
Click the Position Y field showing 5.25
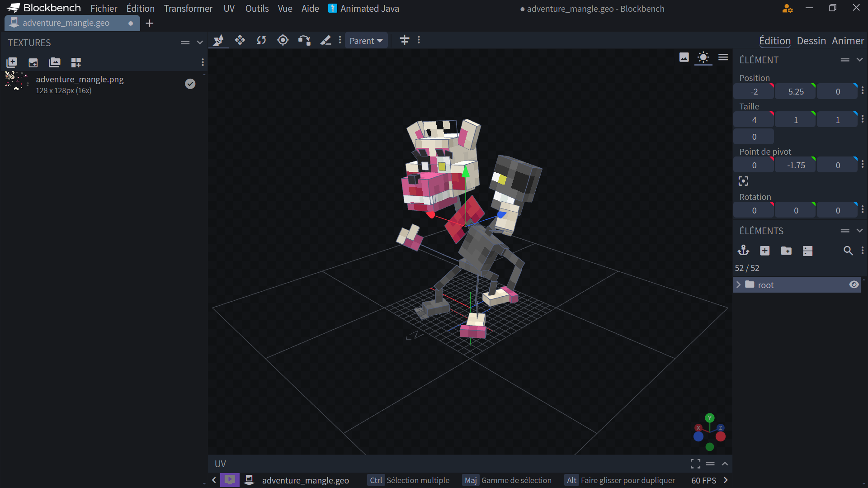click(796, 91)
